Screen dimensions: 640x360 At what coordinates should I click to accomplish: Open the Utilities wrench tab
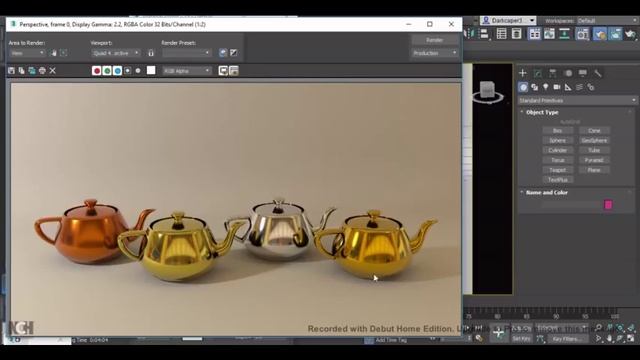point(598,73)
